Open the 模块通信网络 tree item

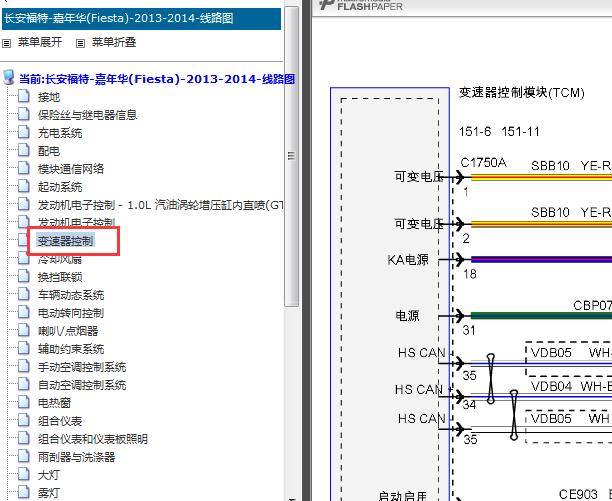[71, 169]
